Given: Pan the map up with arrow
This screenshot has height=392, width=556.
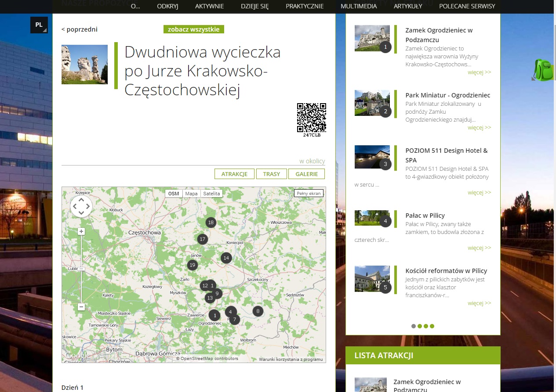Looking at the screenshot, I should tap(81, 200).
